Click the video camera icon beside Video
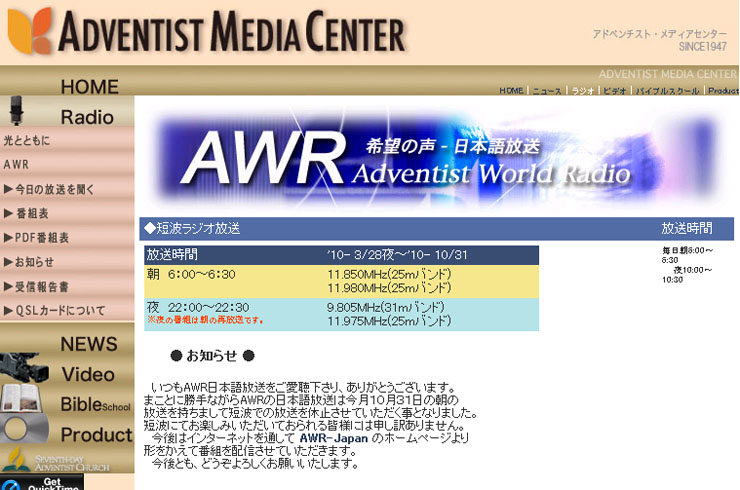Image resolution: width=740 pixels, height=490 pixels. 25,368
